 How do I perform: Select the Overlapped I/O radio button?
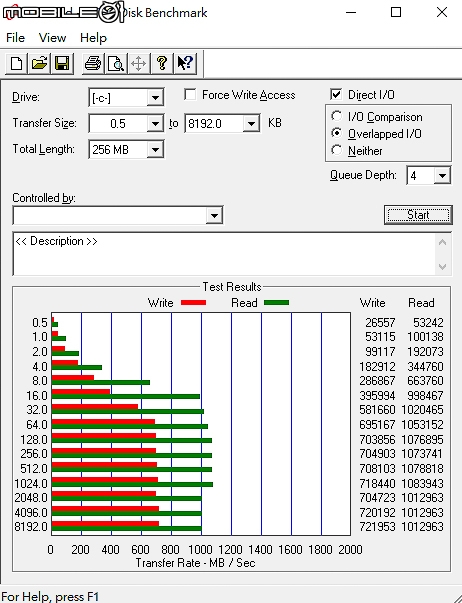tap(336, 133)
